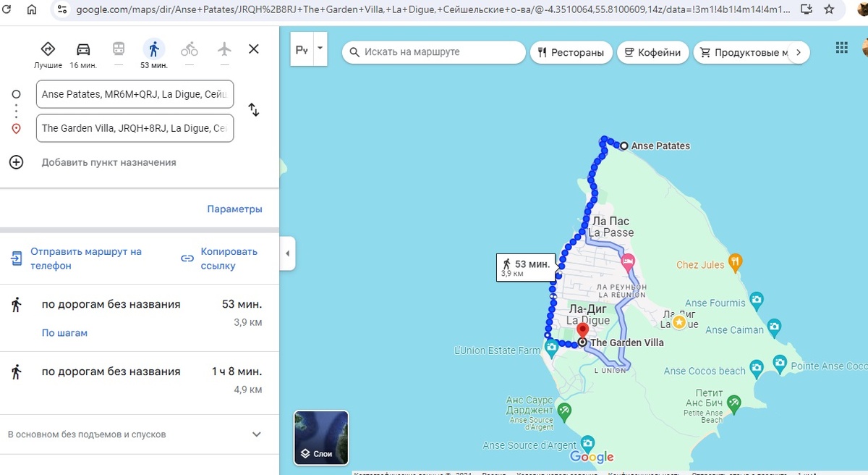The width and height of the screenshot is (868, 475).
Task: Switch to driving directions mode
Action: pyautogui.click(x=83, y=54)
